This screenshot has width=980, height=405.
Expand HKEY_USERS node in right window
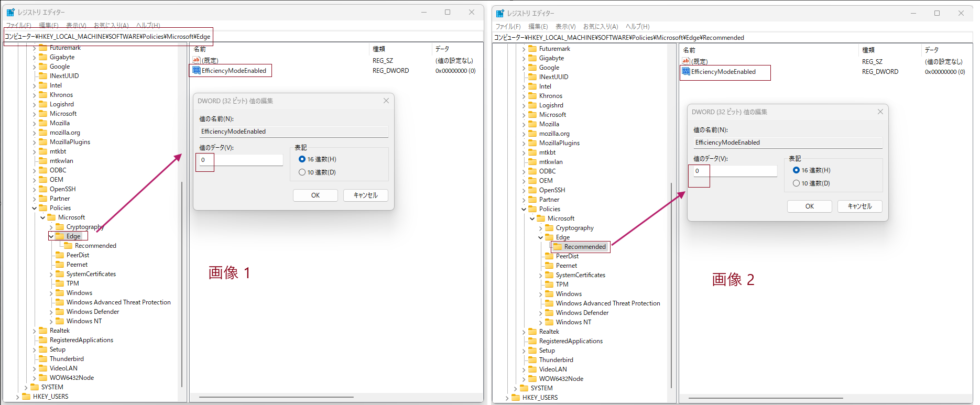click(x=507, y=398)
